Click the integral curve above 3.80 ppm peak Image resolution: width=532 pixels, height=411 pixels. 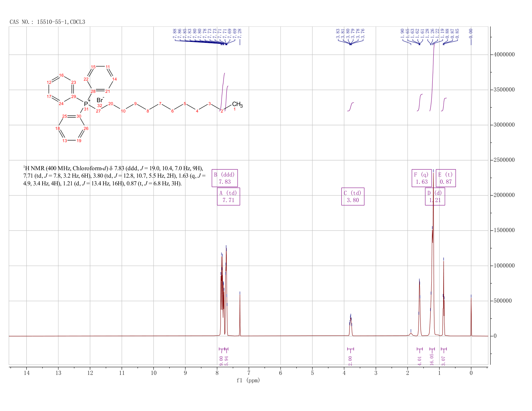click(351, 107)
